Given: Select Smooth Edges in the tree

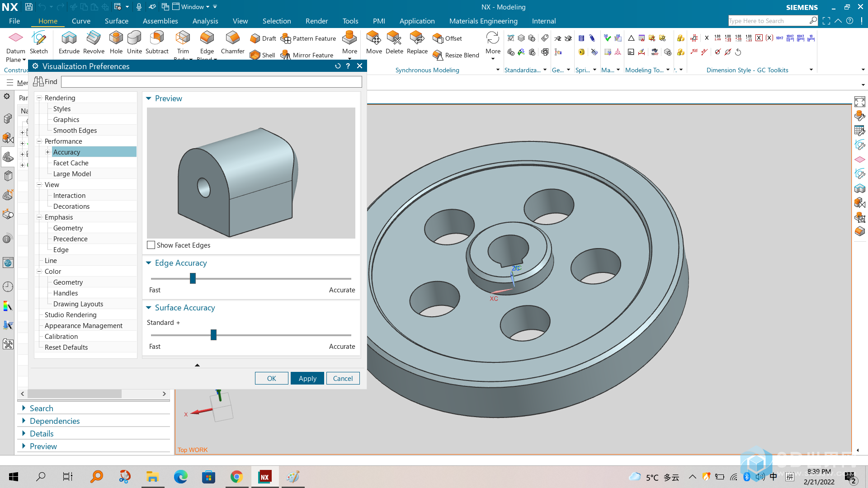Looking at the screenshot, I should 75,130.
